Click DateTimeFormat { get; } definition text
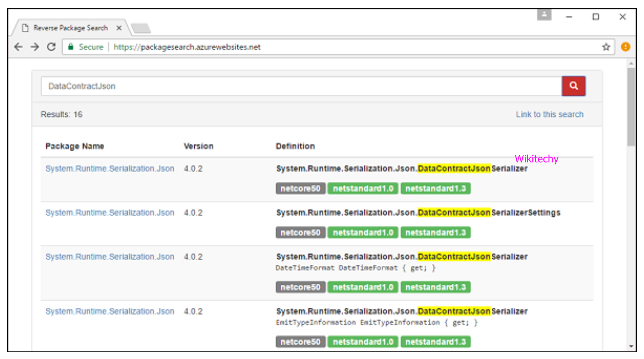This screenshot has width=644, height=359. pos(356,268)
